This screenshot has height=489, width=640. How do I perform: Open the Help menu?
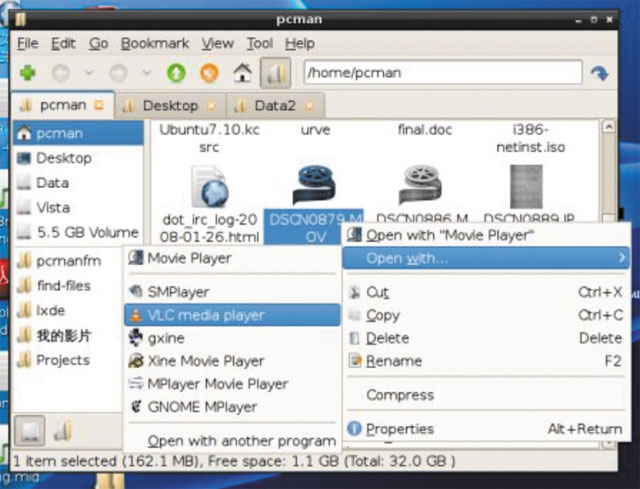(x=300, y=43)
